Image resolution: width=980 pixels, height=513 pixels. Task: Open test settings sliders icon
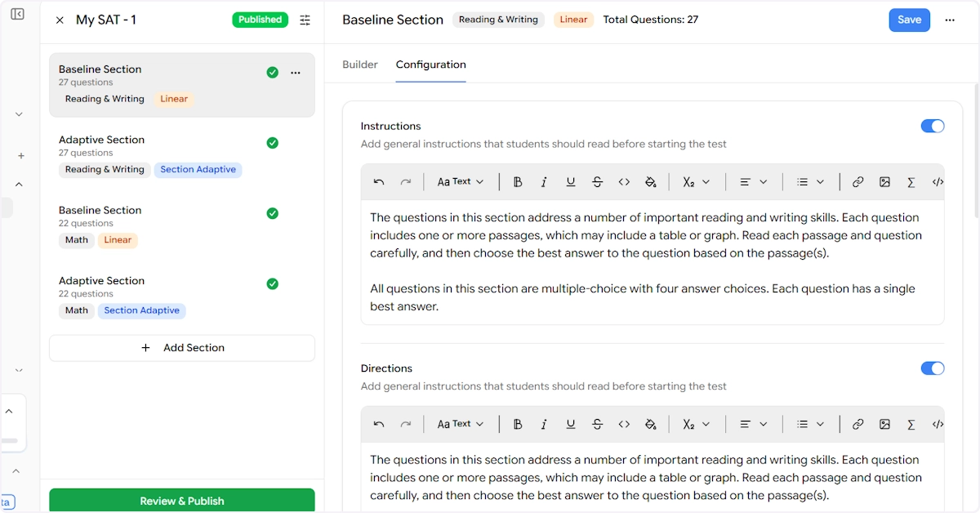click(305, 20)
